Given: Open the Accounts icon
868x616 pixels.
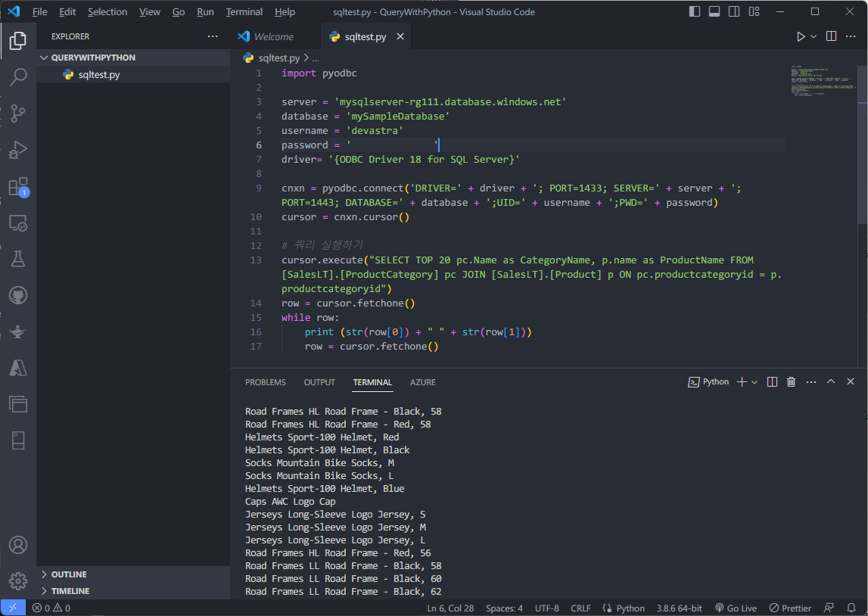Looking at the screenshot, I should pos(17,545).
